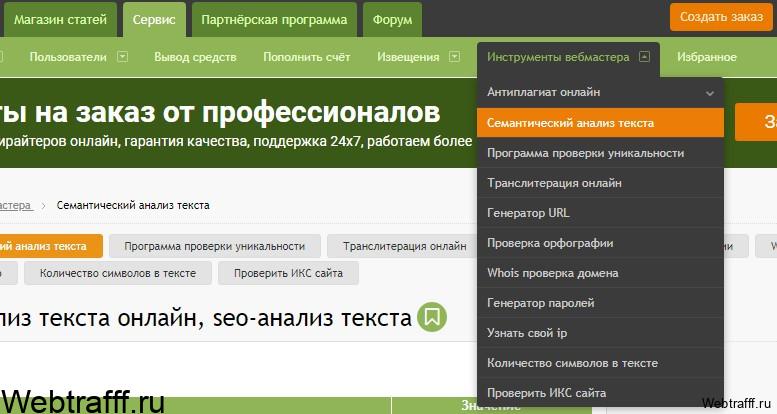Click the green bookmark icon beside heading

pos(432,317)
